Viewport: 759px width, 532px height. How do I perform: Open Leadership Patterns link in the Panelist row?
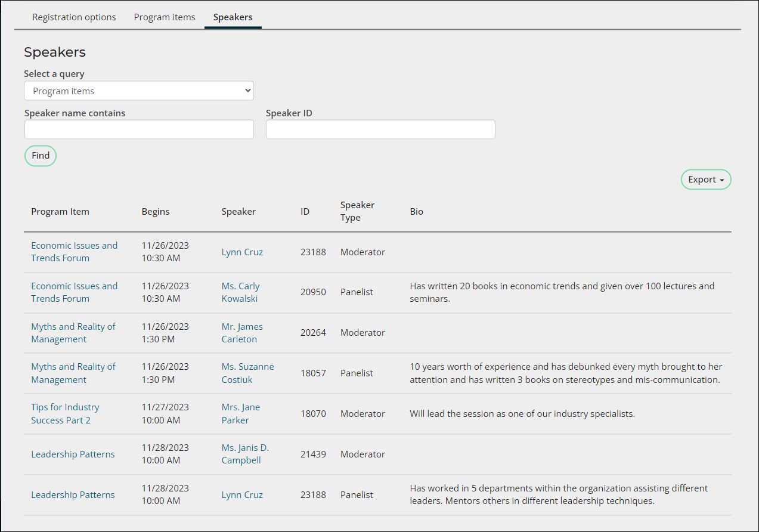pos(73,494)
